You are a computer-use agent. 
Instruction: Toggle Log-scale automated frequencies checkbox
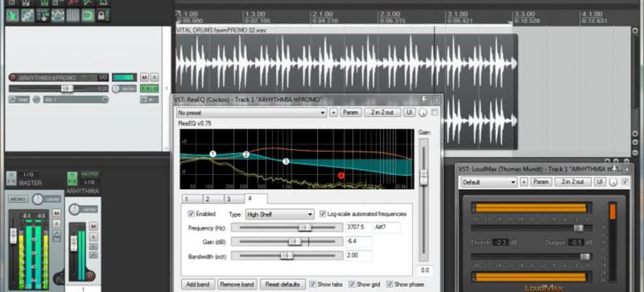[323, 214]
